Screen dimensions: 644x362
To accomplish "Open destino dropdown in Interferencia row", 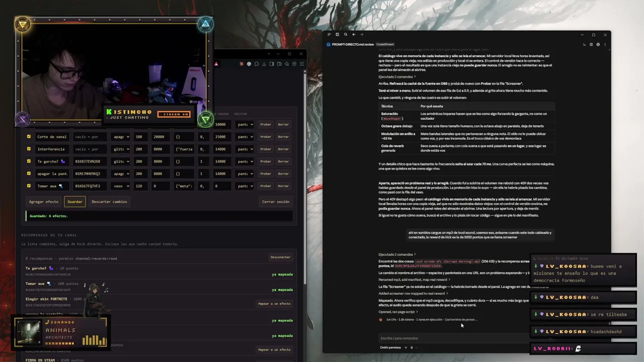I will pyautogui.click(x=245, y=149).
